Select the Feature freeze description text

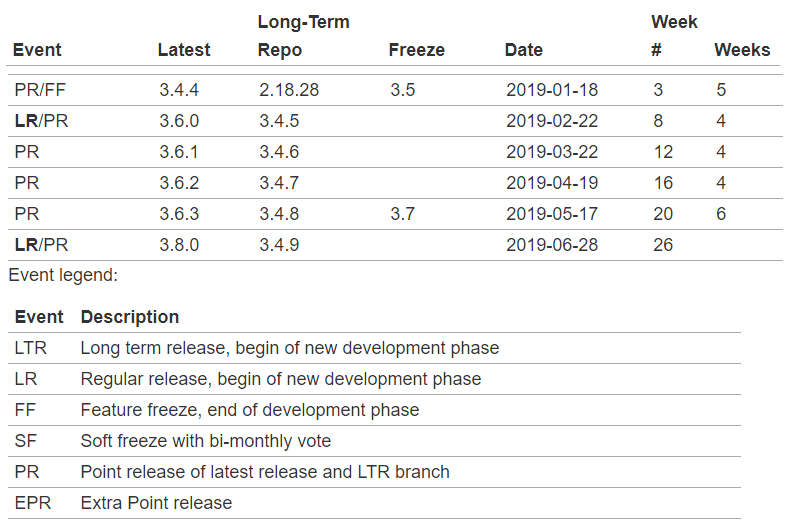pos(249,410)
